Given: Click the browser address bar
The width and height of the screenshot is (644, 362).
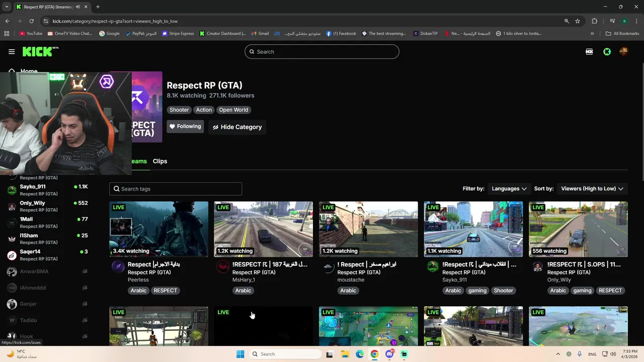Looking at the screenshot, I should pyautogui.click(x=302, y=21).
